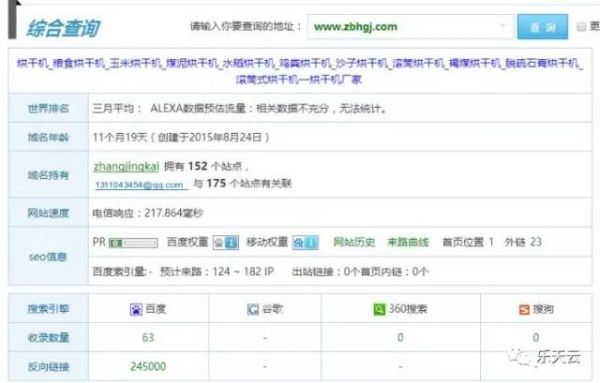This screenshot has width=600, height=383.
Task: Open the 网站历史 site history link
Action: pyautogui.click(x=354, y=242)
